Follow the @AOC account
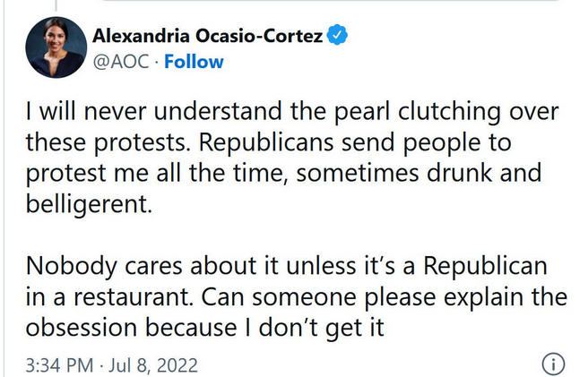This screenshot has width=588, height=377. 195,62
